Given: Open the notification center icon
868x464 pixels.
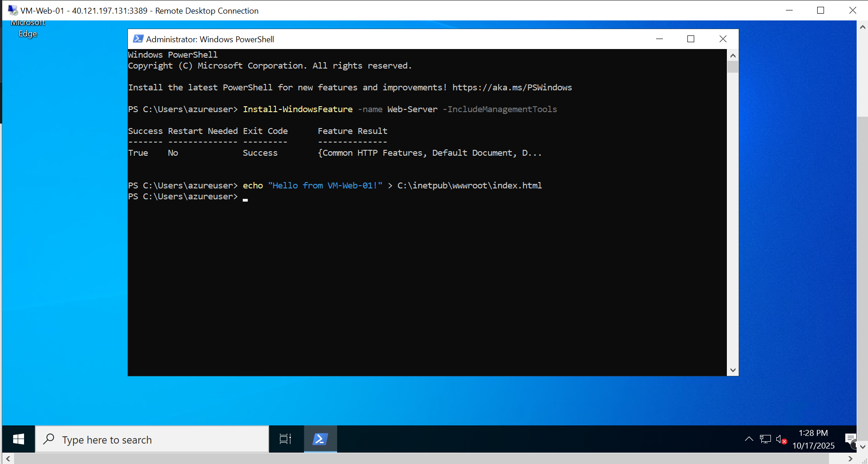Looking at the screenshot, I should tap(850, 439).
